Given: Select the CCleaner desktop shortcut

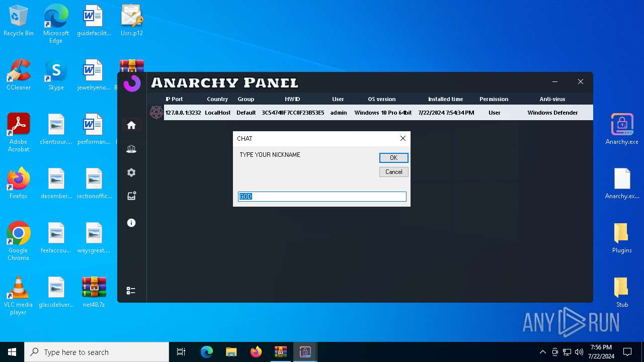Looking at the screenshot, I should click(19, 75).
